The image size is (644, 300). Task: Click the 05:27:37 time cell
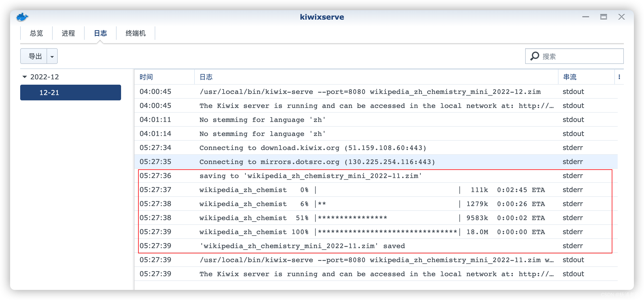pyautogui.click(x=156, y=190)
